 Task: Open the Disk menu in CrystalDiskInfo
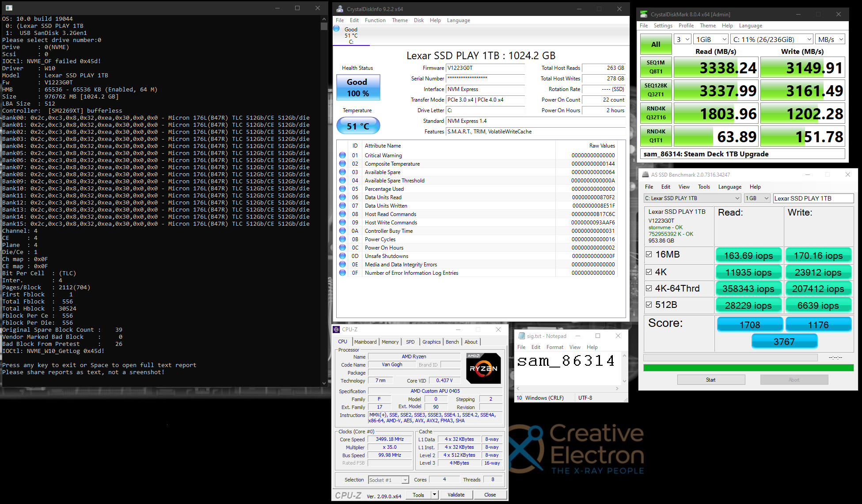coord(419,20)
